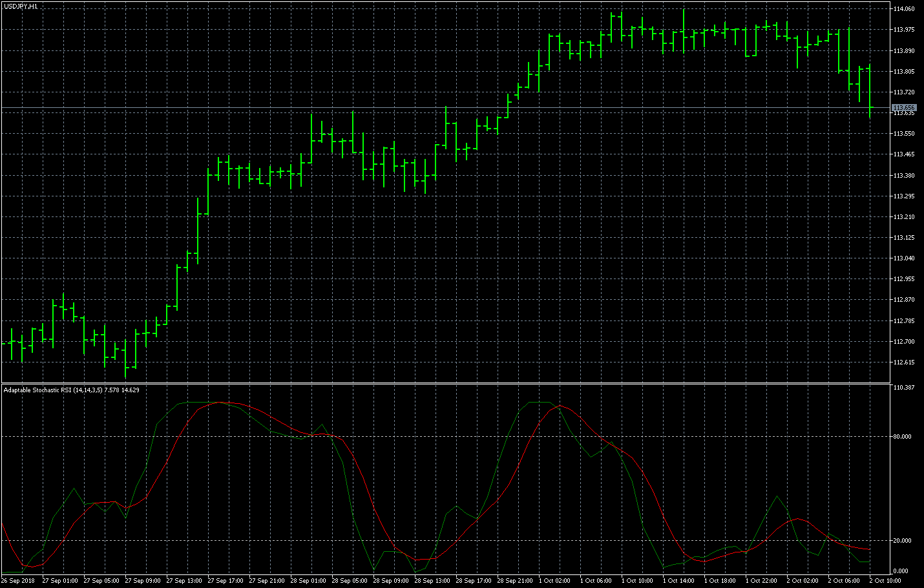Click the USDJPY,H1 chart symbol label
Image resolution: width=924 pixels, height=588 pixels.
click(x=21, y=6)
